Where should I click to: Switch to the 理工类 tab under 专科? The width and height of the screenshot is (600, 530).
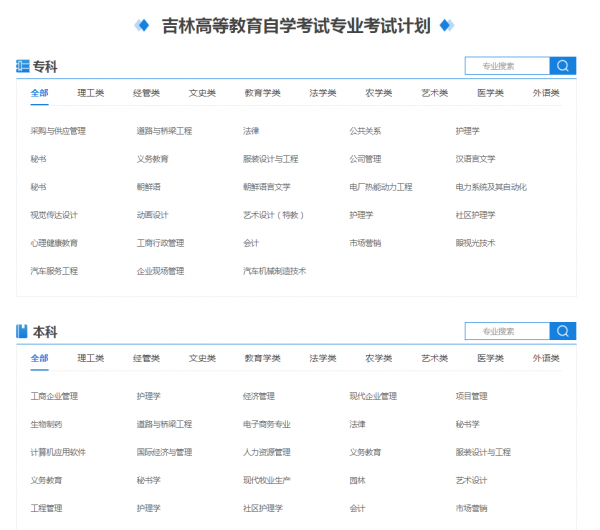tap(91, 93)
